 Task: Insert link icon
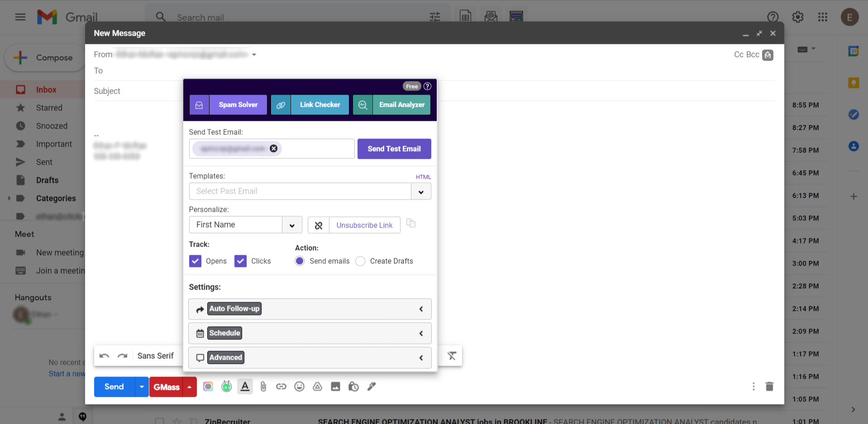[x=281, y=386]
